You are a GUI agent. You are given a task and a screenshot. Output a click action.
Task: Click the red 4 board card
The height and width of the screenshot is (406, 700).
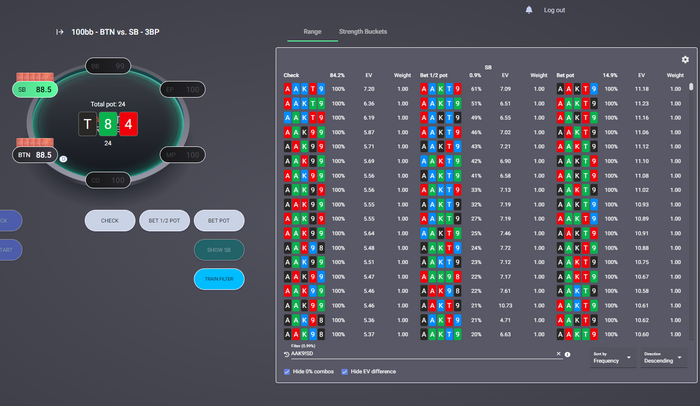(x=130, y=125)
